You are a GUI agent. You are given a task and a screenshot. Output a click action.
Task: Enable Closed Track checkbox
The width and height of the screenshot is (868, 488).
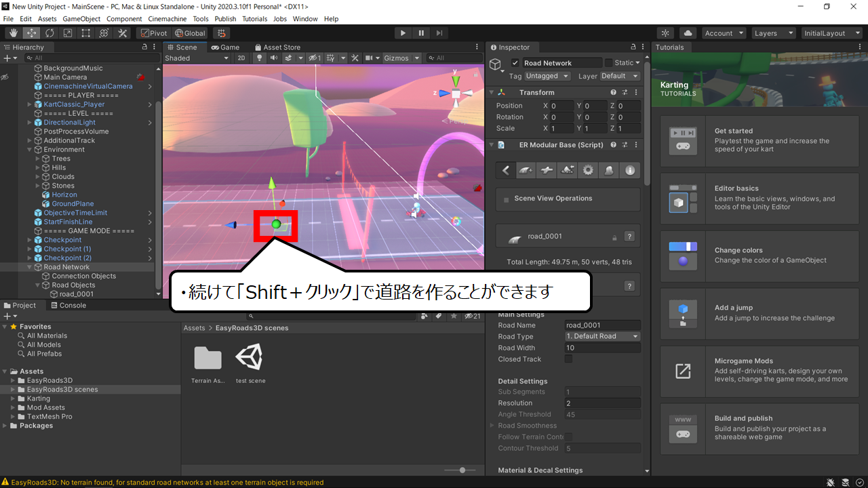click(x=568, y=359)
